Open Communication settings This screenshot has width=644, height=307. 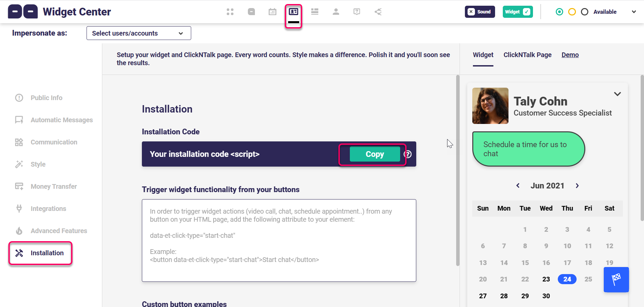(46, 142)
